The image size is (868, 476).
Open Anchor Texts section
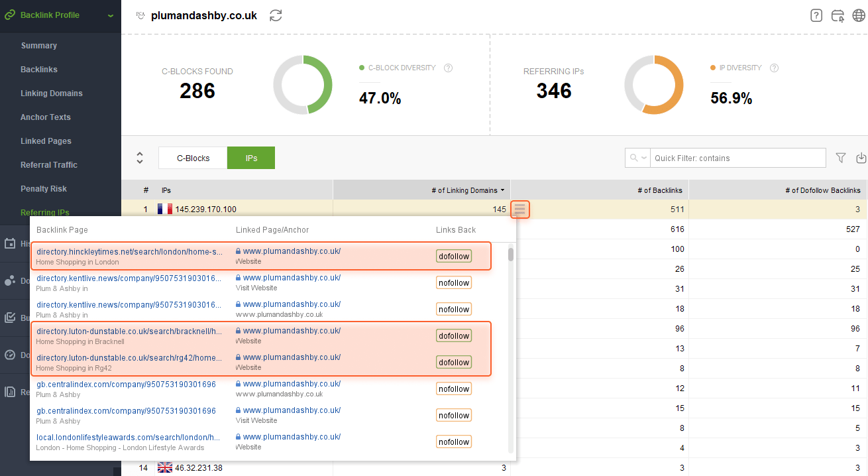[46, 117]
